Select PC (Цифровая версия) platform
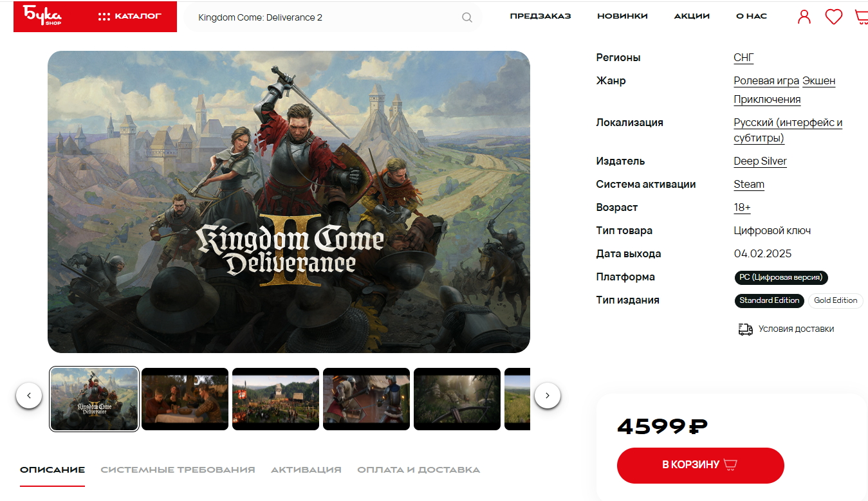The width and height of the screenshot is (868, 501). pyautogui.click(x=780, y=277)
